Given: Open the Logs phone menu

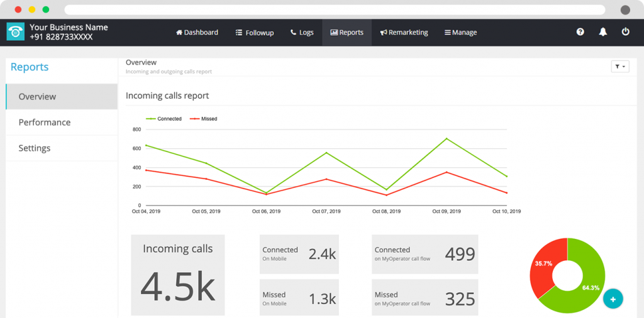Looking at the screenshot, I should click(302, 33).
